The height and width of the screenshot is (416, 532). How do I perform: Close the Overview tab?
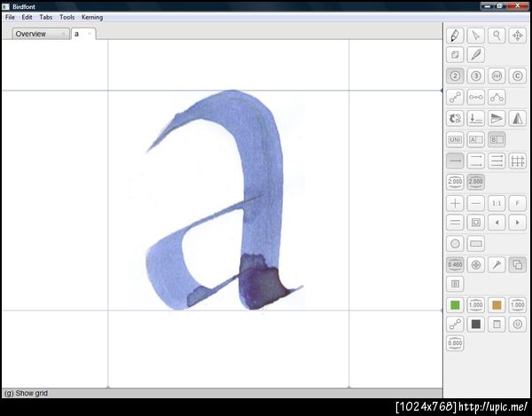[63, 34]
